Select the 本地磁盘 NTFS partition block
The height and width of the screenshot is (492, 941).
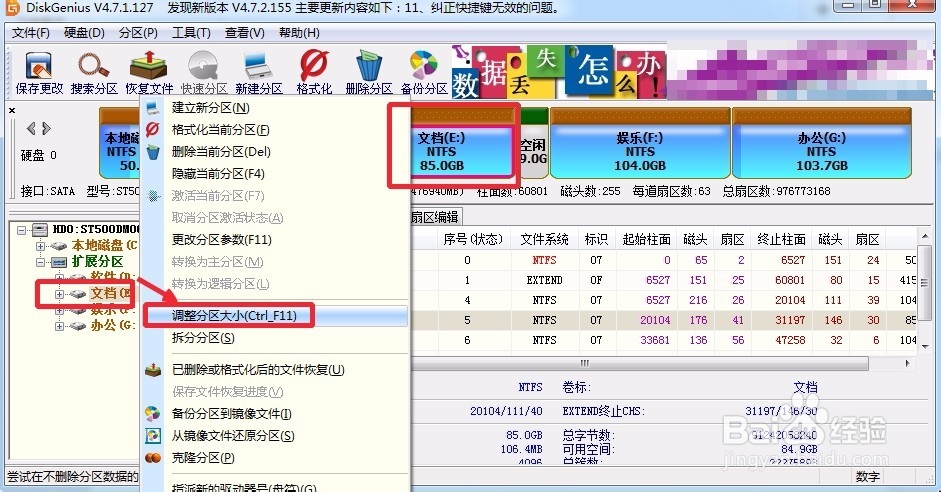tap(119, 144)
